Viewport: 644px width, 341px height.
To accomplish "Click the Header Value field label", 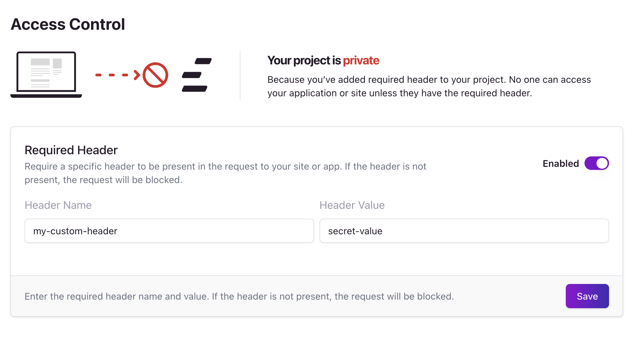I will click(x=352, y=205).
